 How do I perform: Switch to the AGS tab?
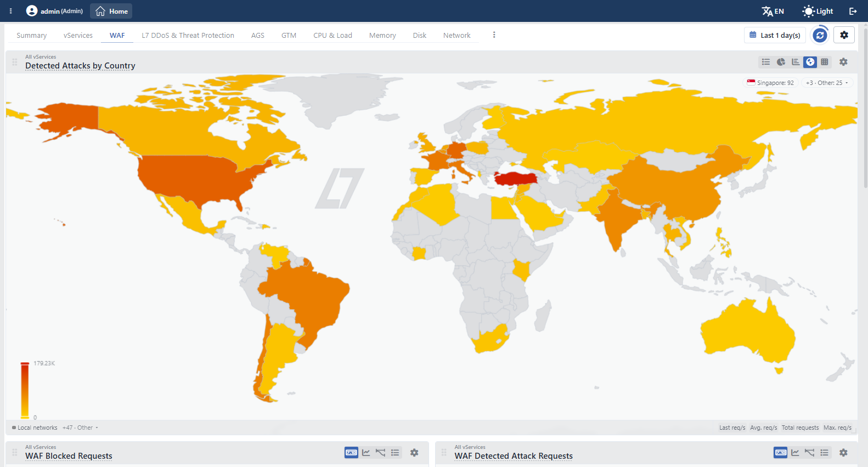258,35
